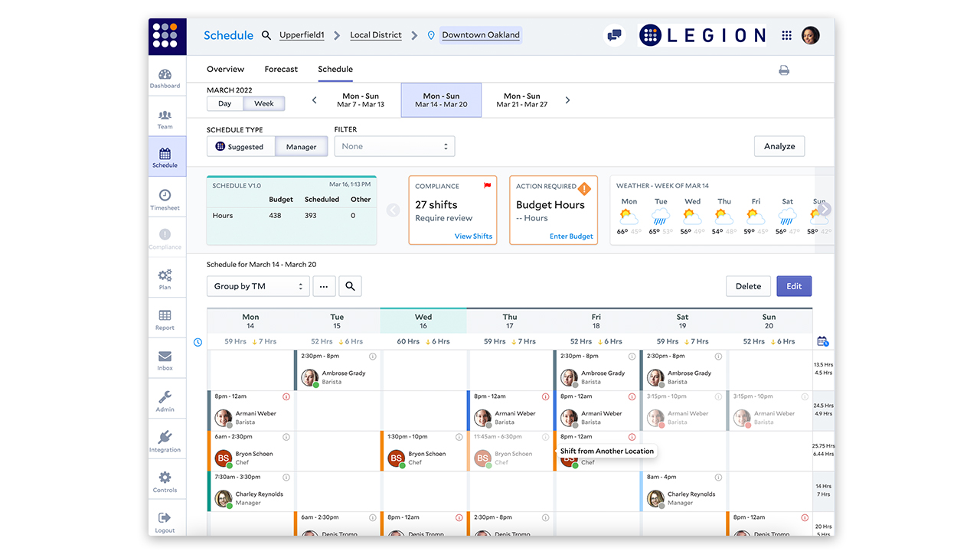Screen dimensions: 980x551
Task: Select the Manager schedule type
Action: click(x=301, y=145)
